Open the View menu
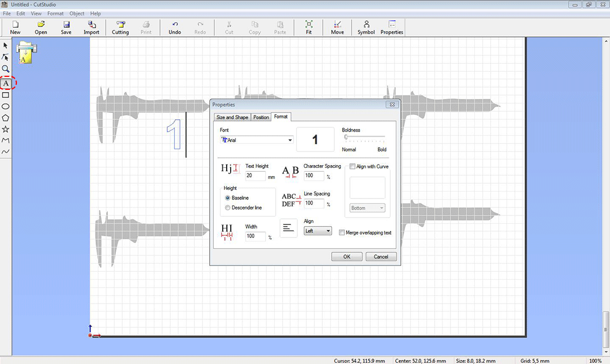The image size is (610, 364). (36, 13)
